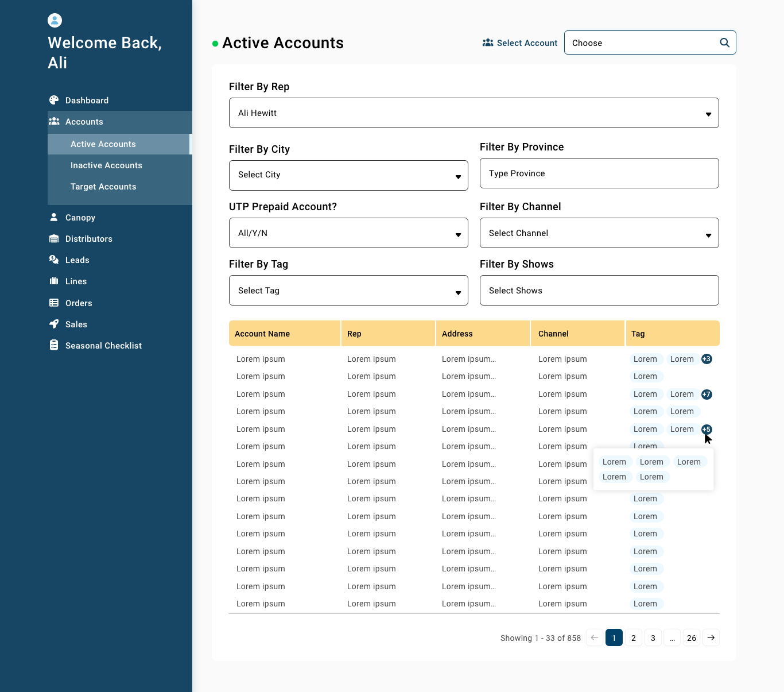Sort by Account Name column header
The image size is (784, 692).
tap(285, 333)
